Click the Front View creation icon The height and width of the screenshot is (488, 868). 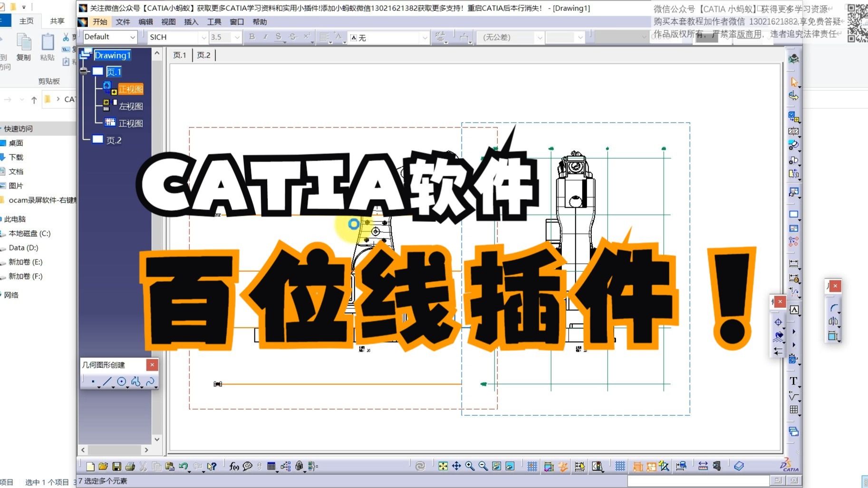pyautogui.click(x=794, y=116)
